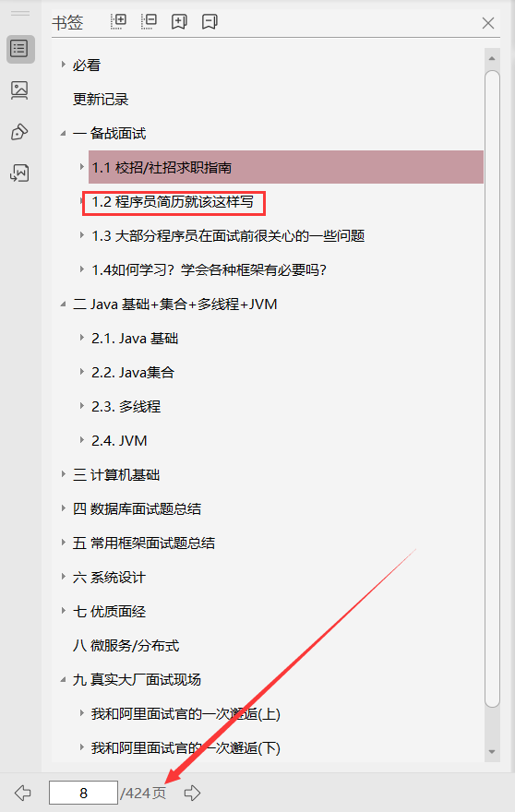515x812 pixels.
Task: Select bookmark 1.2 程序员简历就该这样写
Action: click(173, 202)
